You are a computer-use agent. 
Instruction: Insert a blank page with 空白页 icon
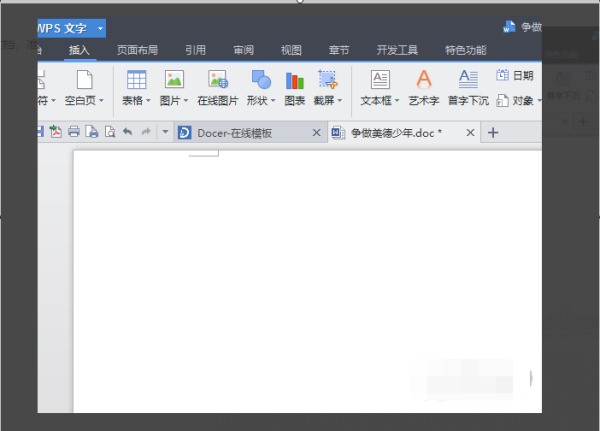click(85, 80)
